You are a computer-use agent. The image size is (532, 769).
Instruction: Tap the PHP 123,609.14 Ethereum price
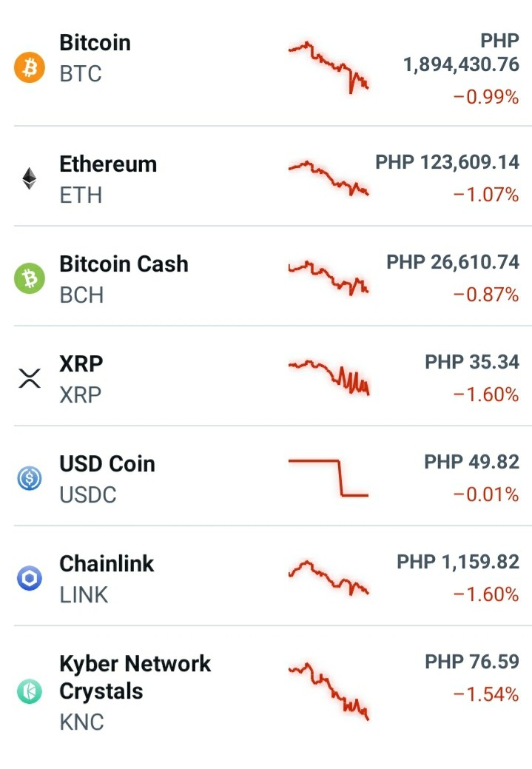coord(447,162)
